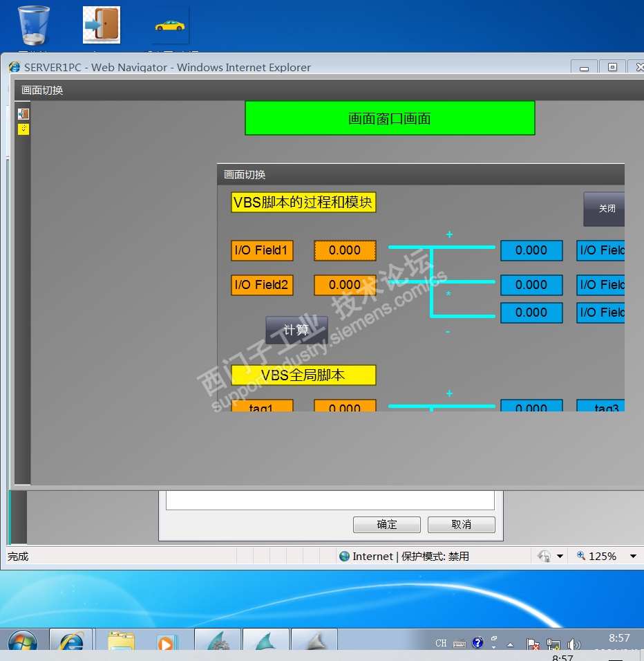Click Action Center flag tray icon
Viewport: 644px width, 661px height.
533,644
